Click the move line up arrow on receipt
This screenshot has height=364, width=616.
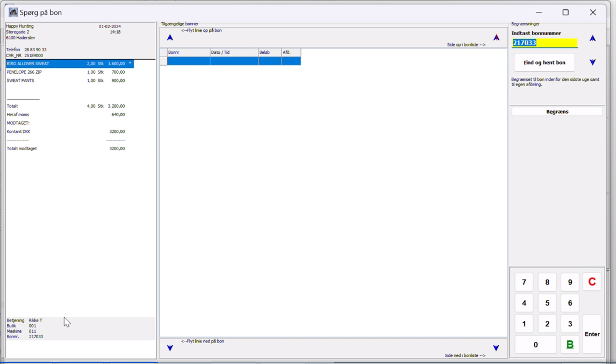170,38
